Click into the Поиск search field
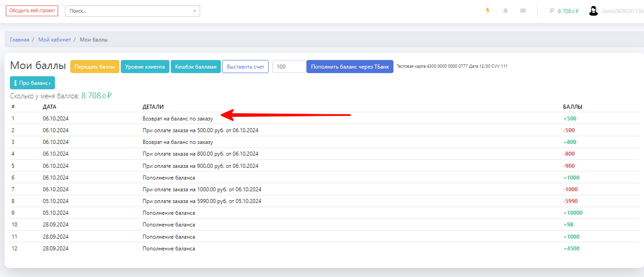644x277 pixels. tap(128, 11)
